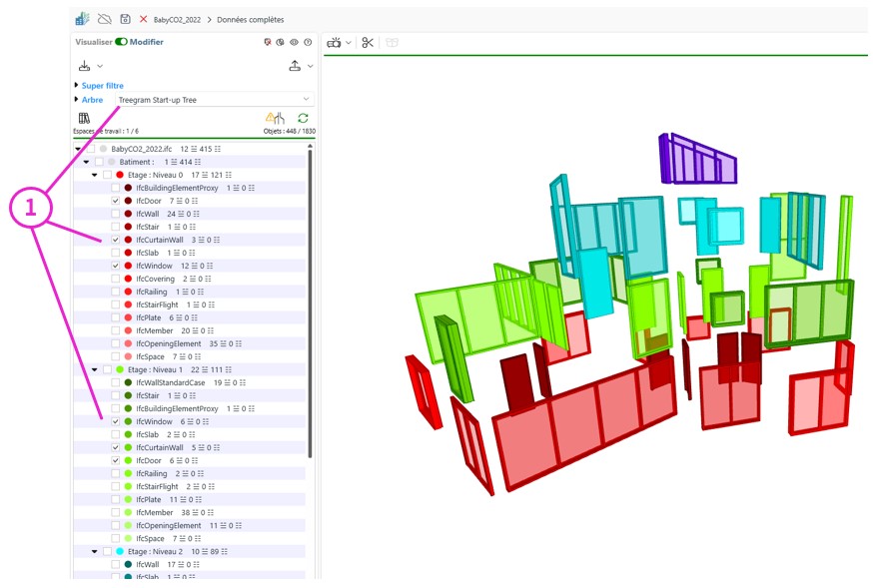Open the Treegram Start-up Tree dropdown

[x=214, y=100]
